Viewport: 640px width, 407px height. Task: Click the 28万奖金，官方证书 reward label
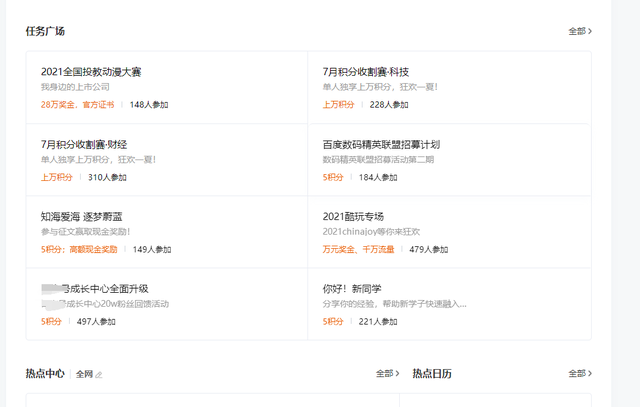click(77, 105)
